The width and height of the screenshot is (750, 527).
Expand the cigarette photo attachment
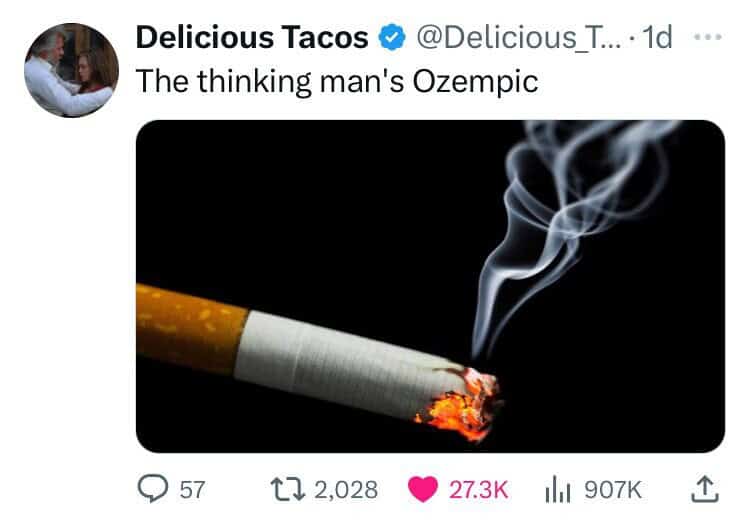point(430,286)
